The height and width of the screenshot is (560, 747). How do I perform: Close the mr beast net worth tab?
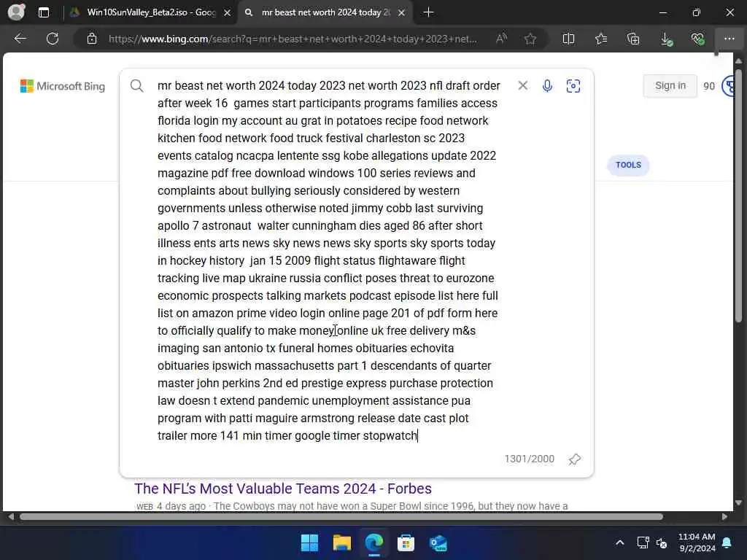pos(402,13)
